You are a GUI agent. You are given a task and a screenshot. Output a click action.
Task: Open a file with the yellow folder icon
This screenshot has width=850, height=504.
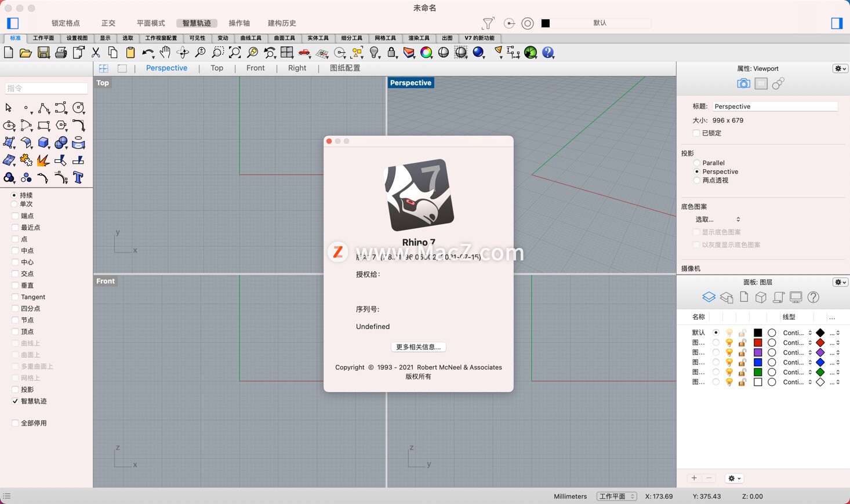[26, 53]
